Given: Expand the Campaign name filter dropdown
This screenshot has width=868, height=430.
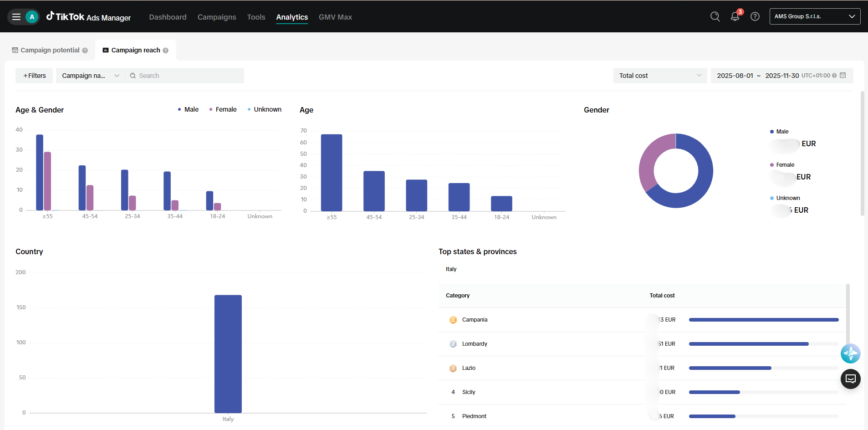Looking at the screenshot, I should (90, 76).
